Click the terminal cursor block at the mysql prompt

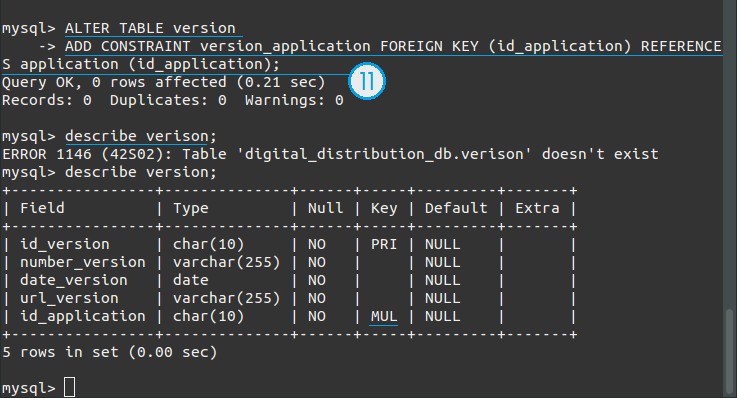[69, 387]
